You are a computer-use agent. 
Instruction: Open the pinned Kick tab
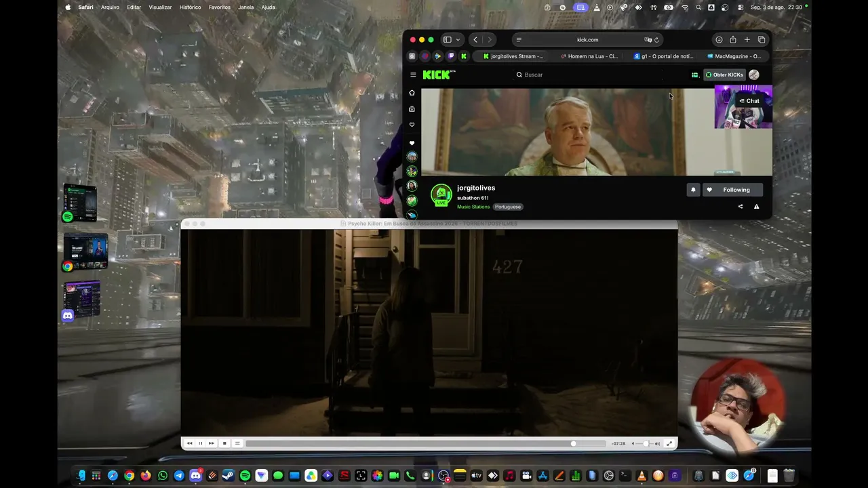464,56
